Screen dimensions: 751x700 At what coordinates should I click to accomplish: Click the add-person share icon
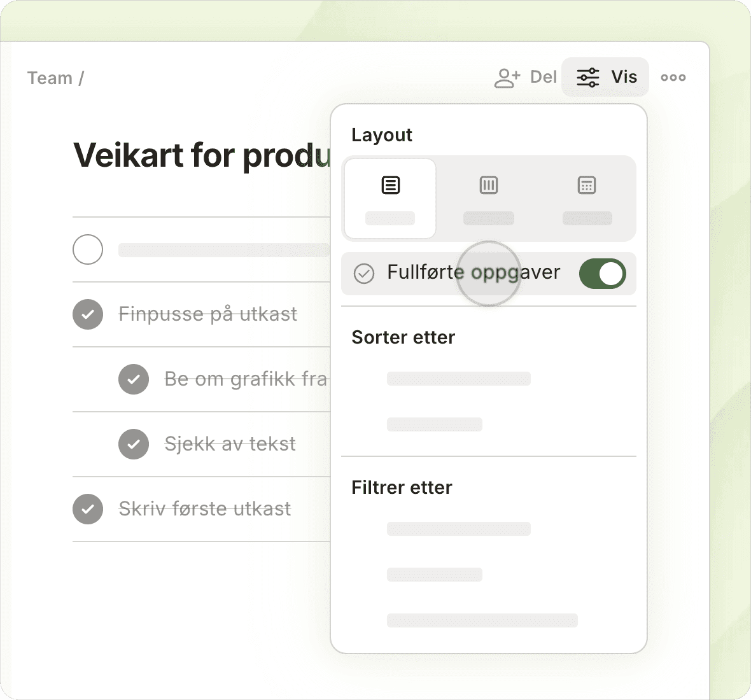(507, 78)
